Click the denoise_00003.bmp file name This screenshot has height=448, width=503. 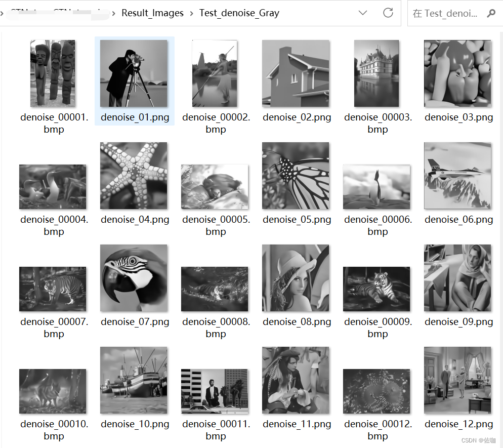[378, 123]
